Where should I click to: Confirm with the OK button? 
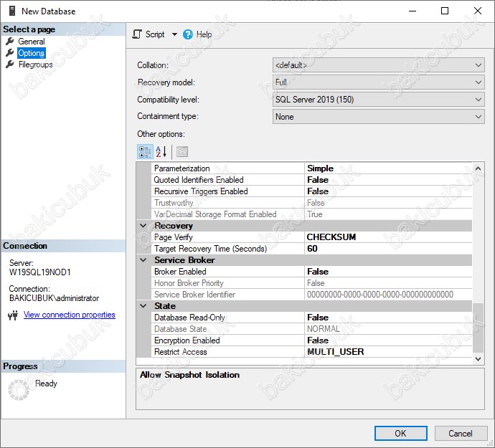pyautogui.click(x=400, y=433)
